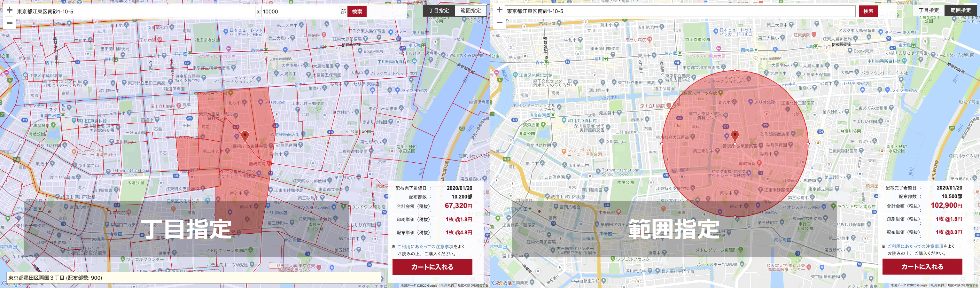Image resolution: width=980 pixels, height=288 pixels.
Task: Click 猿江恩賜公園 park on 丁目指定 map
Action: click(x=207, y=40)
